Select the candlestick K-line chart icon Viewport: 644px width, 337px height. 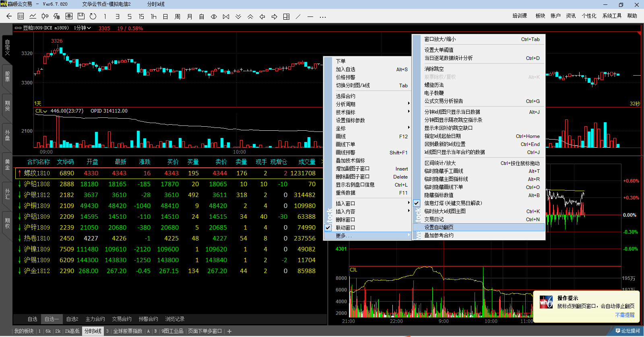(45, 16)
